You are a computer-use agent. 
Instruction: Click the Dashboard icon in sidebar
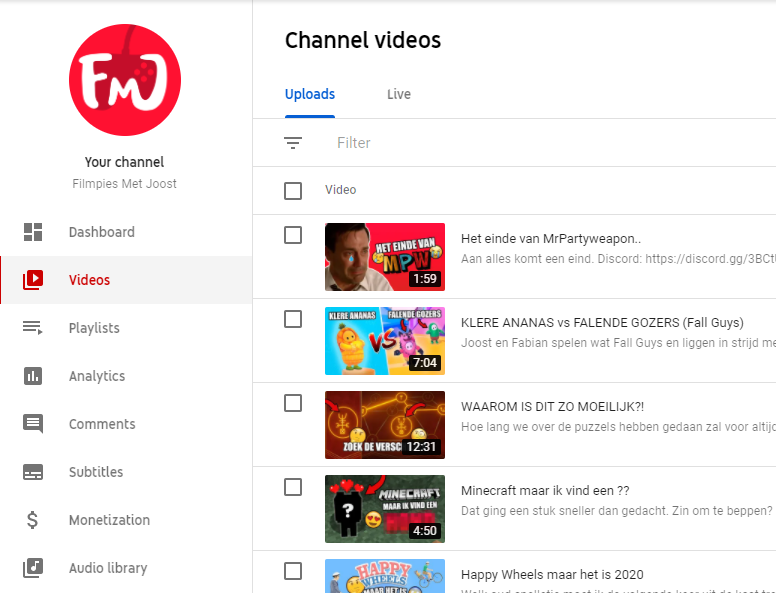[x=33, y=232]
